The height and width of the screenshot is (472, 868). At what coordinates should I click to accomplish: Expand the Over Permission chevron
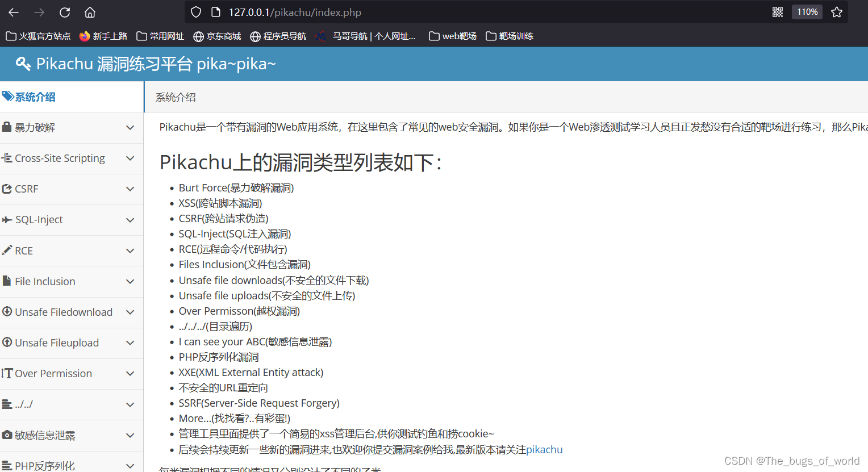130,373
